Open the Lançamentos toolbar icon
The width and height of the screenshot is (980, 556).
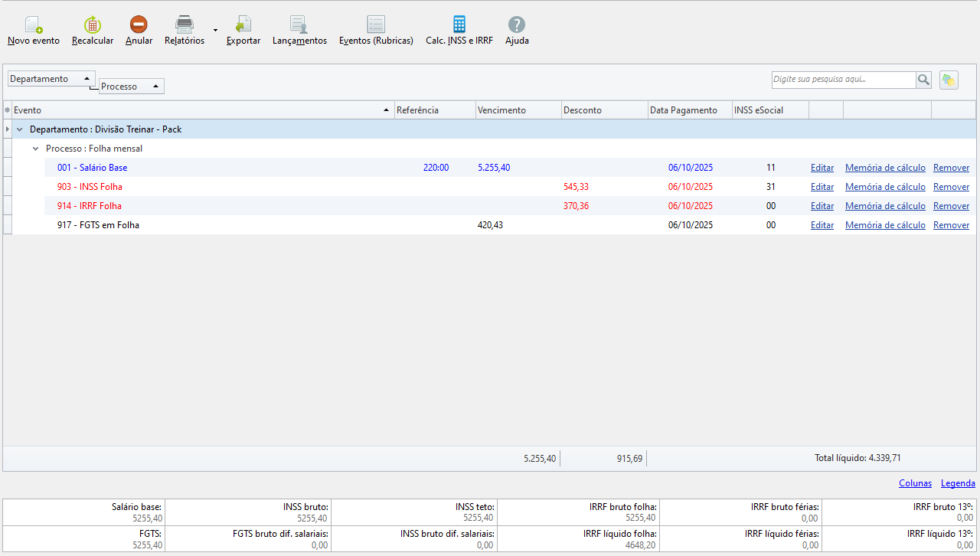coord(299,25)
